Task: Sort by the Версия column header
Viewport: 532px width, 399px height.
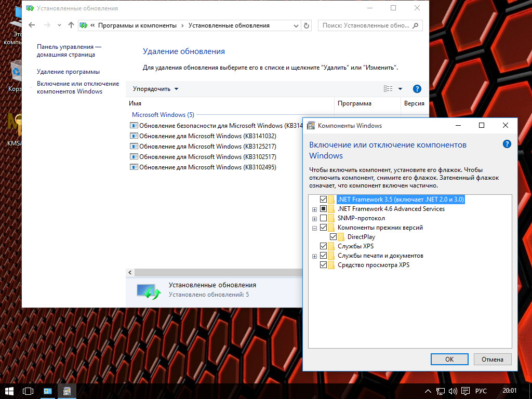Action: (414, 103)
